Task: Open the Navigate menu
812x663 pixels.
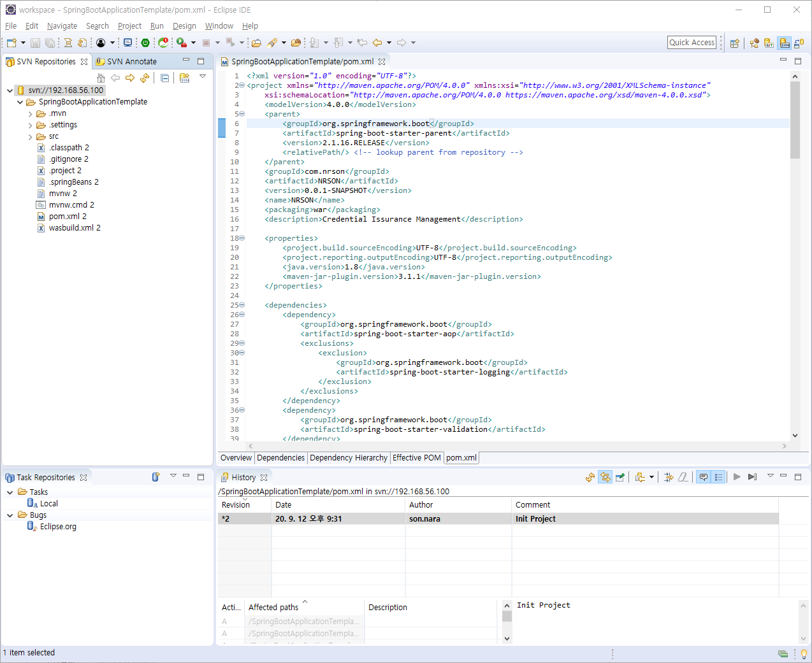Action: click(62, 26)
